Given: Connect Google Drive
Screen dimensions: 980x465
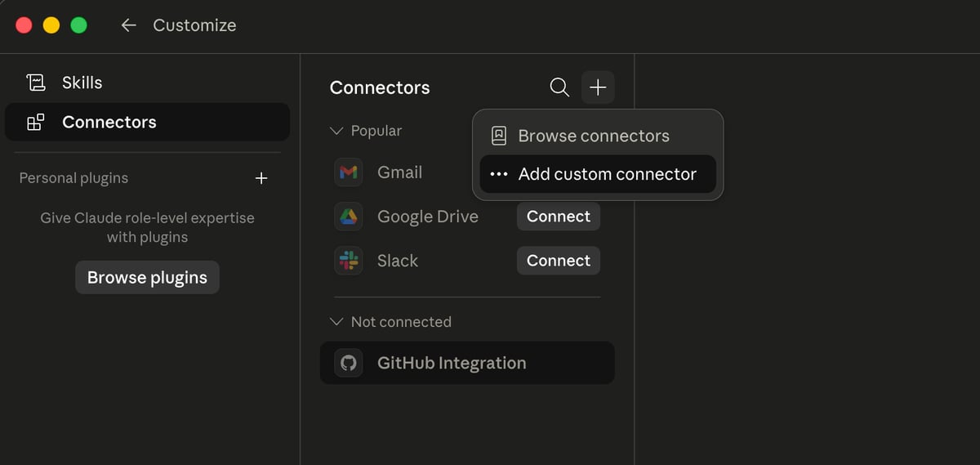Looking at the screenshot, I should click(x=559, y=217).
